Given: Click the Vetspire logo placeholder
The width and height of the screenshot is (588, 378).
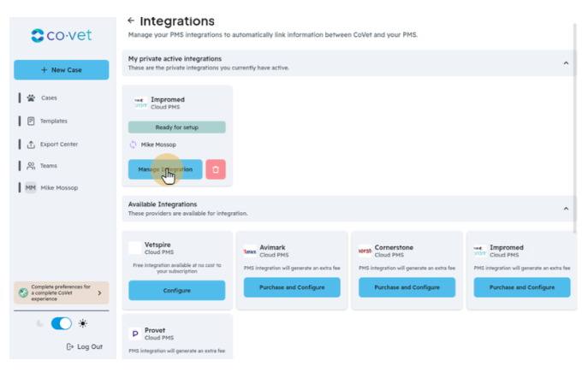Looking at the screenshot, I should pos(135,248).
